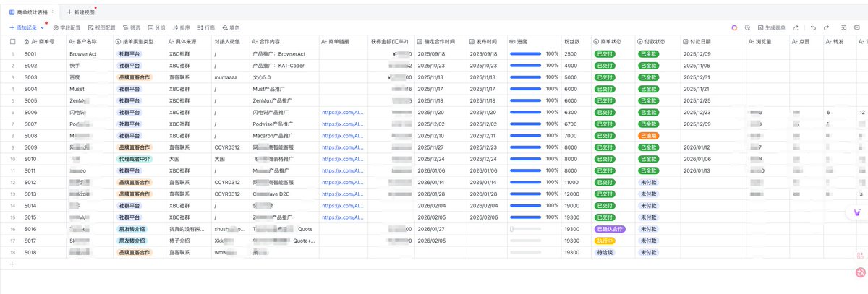868x294 pixels.
Task: Open 字段配置 field settings
Action: click(x=67, y=27)
